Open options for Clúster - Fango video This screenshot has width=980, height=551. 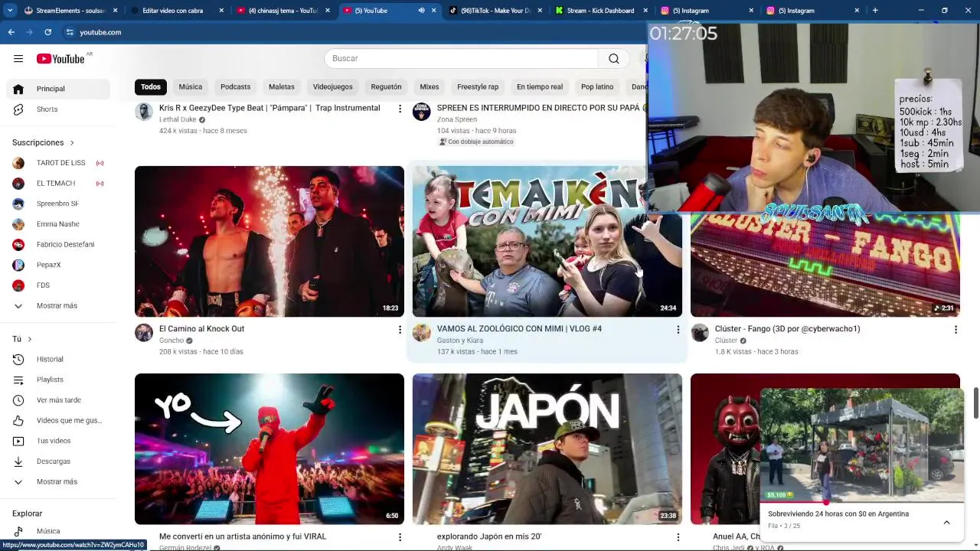click(x=955, y=329)
